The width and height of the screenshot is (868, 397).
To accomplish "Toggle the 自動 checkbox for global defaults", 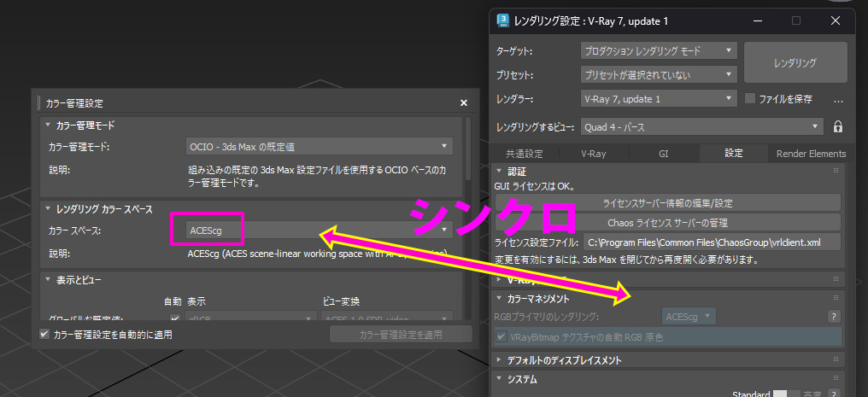I will [x=175, y=318].
